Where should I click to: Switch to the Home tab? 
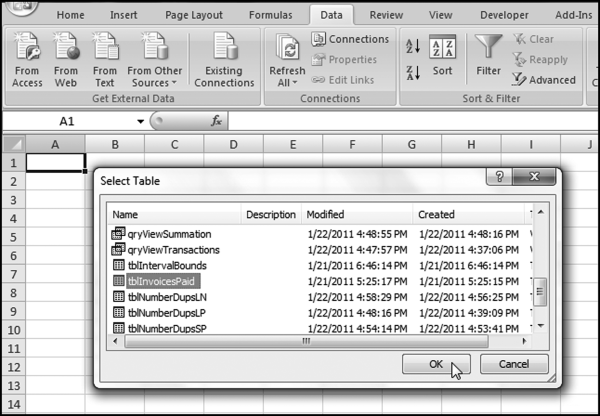point(70,15)
